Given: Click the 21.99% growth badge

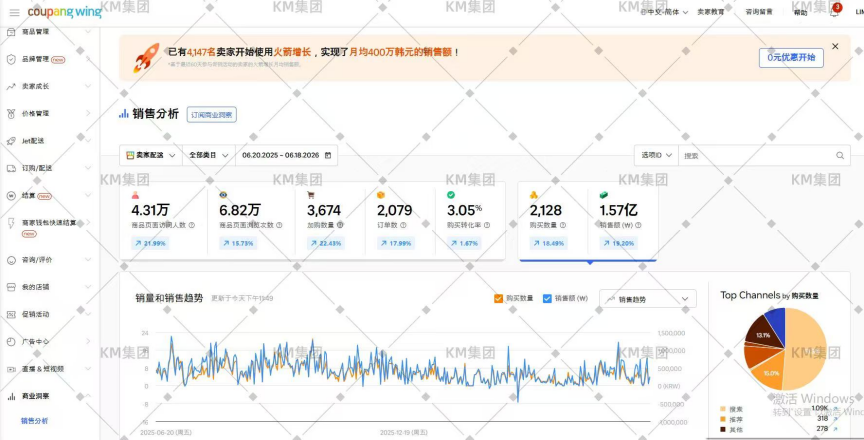Looking at the screenshot, I should 150,243.
